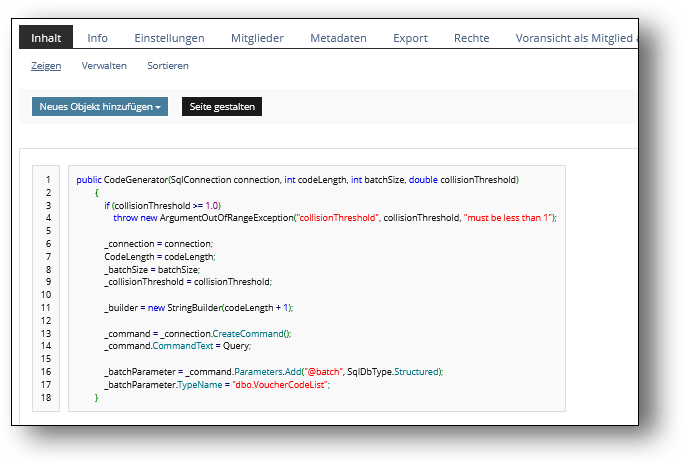Click line number 1 in code gutter
The image size is (684, 464).
(x=47, y=180)
